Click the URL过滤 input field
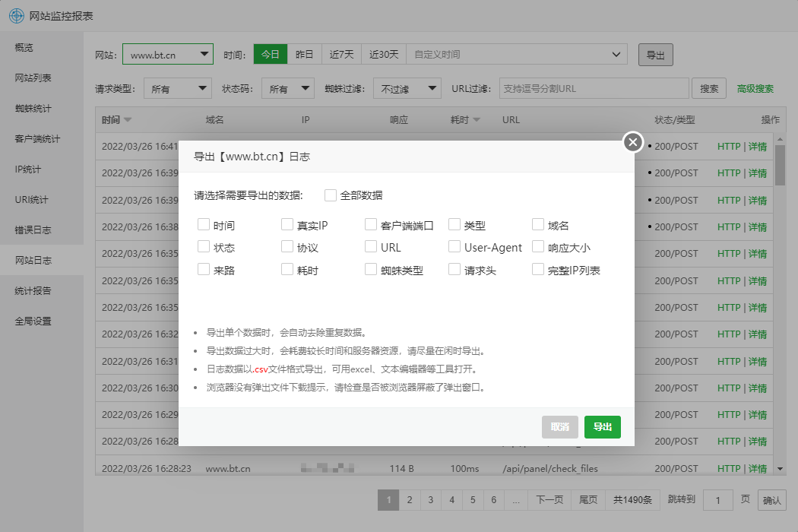The height and width of the screenshot is (532, 798). click(x=594, y=89)
